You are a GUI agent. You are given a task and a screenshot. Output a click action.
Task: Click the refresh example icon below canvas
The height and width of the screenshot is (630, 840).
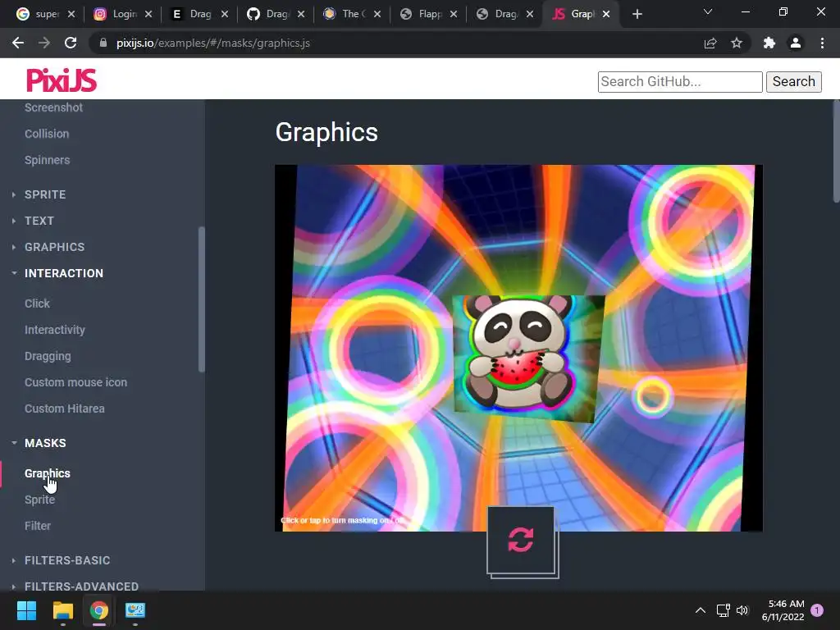(x=521, y=540)
